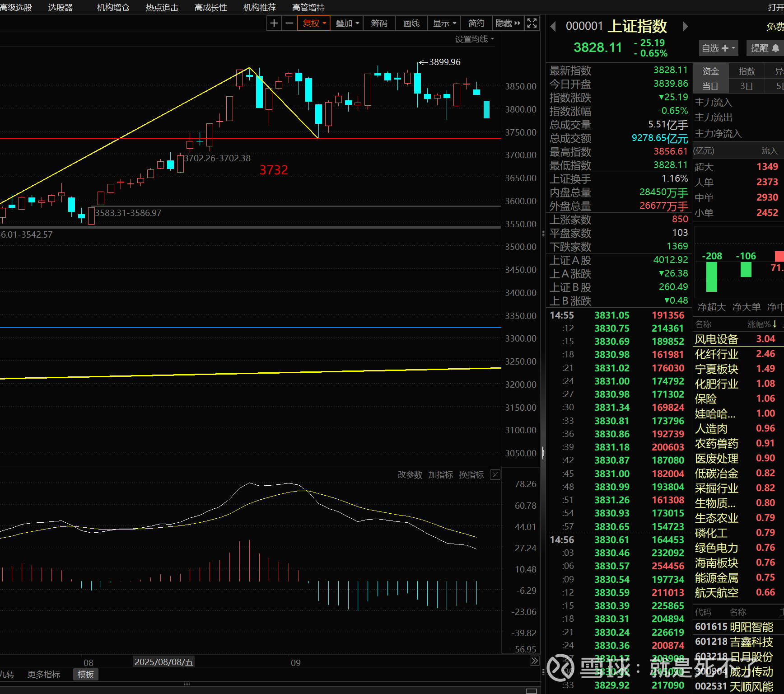Viewport: 784px width, 694px height.
Task: Close the indicator sub-panel
Action: pos(495,474)
